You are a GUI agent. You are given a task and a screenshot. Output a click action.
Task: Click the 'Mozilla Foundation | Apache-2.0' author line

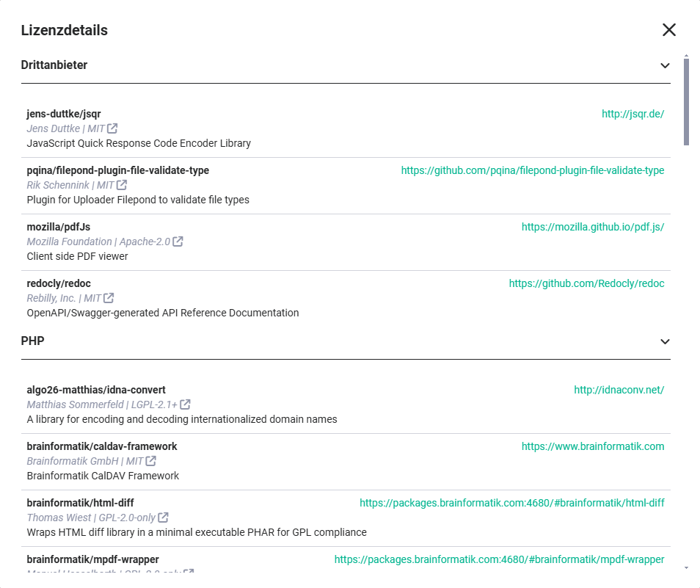coord(98,242)
